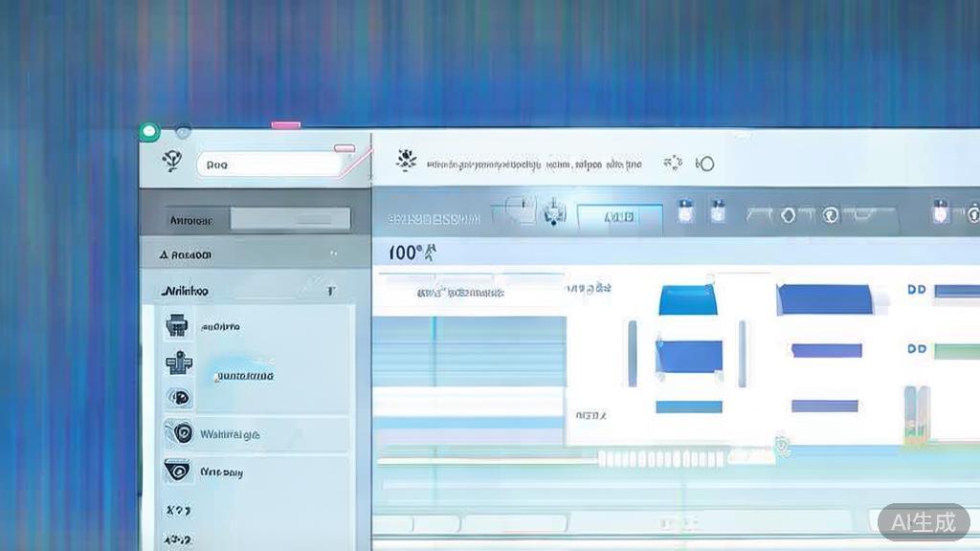Click the plug-shaped icon below the printer icon
Image resolution: width=980 pixels, height=551 pixels.
[177, 364]
